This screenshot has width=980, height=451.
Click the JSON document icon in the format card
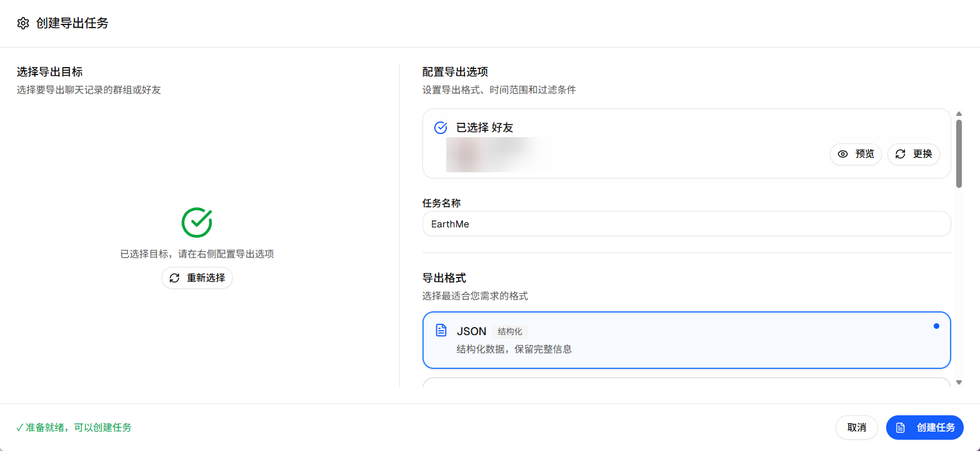[441, 331]
